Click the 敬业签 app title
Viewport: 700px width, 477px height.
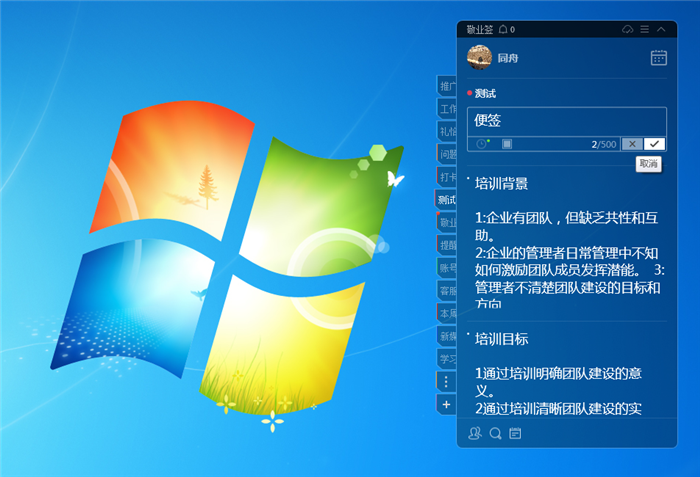click(x=480, y=29)
